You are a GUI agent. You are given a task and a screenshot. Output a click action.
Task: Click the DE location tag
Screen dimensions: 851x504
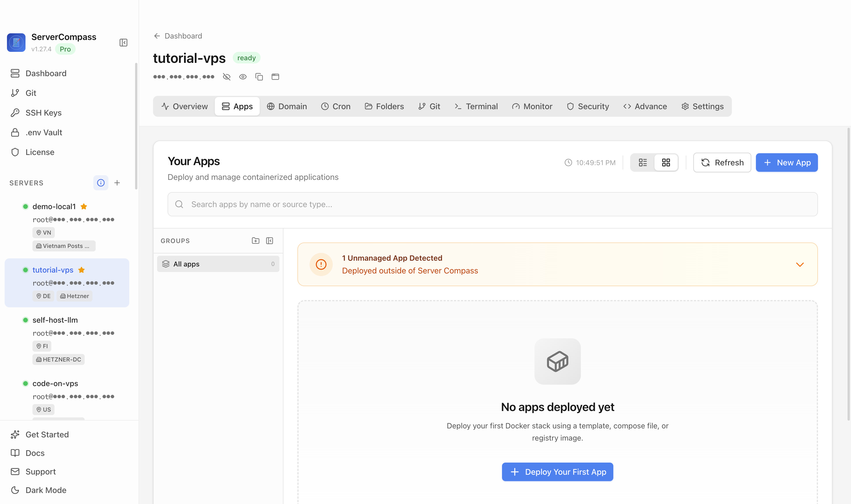click(x=43, y=296)
